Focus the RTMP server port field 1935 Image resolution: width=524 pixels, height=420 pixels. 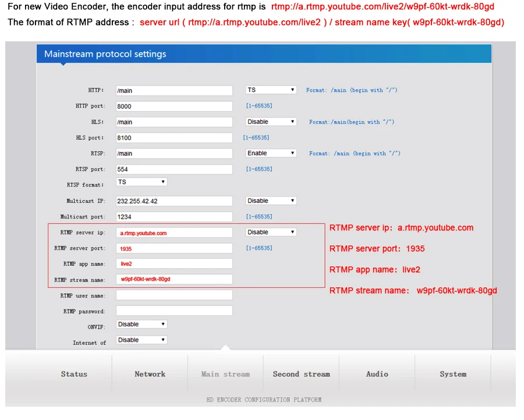(174, 248)
